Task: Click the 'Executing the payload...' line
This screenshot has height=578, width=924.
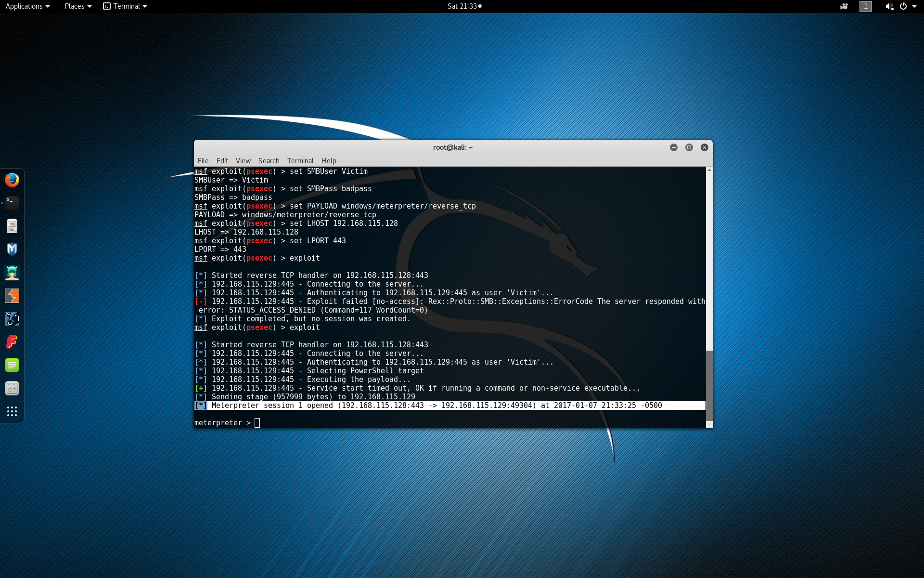Action: click(x=303, y=380)
